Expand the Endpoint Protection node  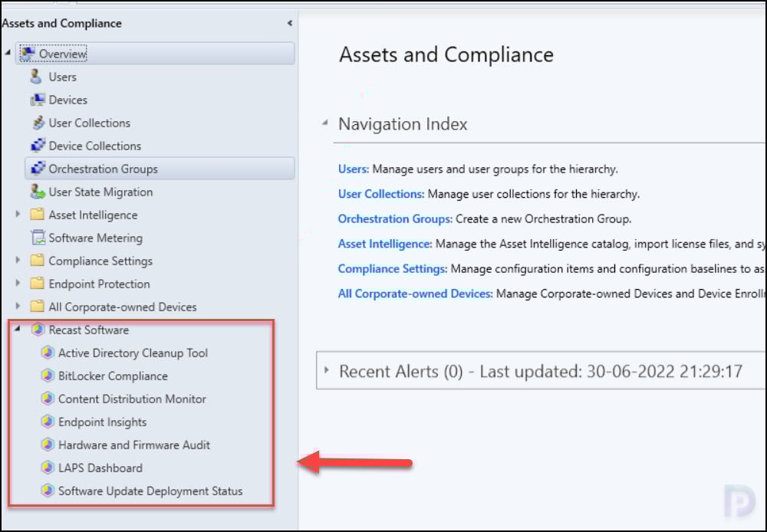tap(18, 283)
